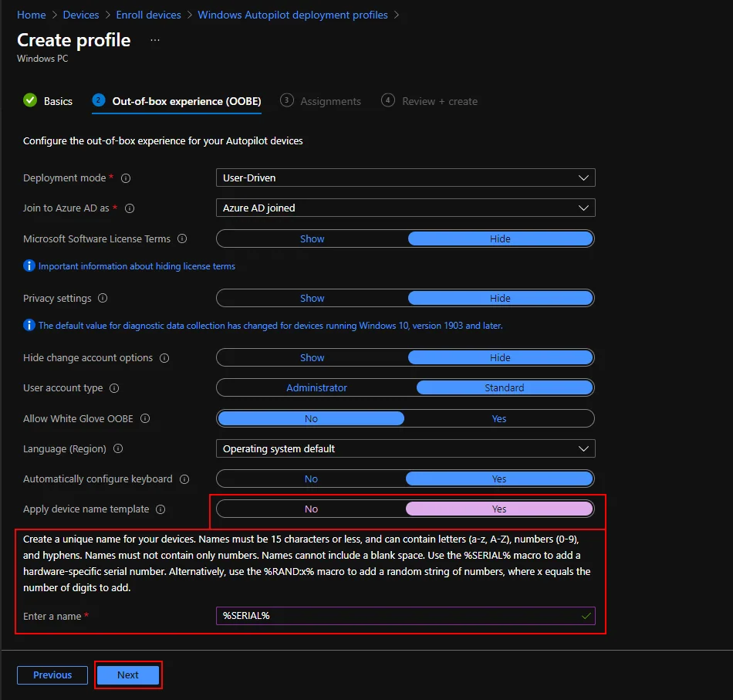Click the Previous button
733x700 pixels.
52,675
